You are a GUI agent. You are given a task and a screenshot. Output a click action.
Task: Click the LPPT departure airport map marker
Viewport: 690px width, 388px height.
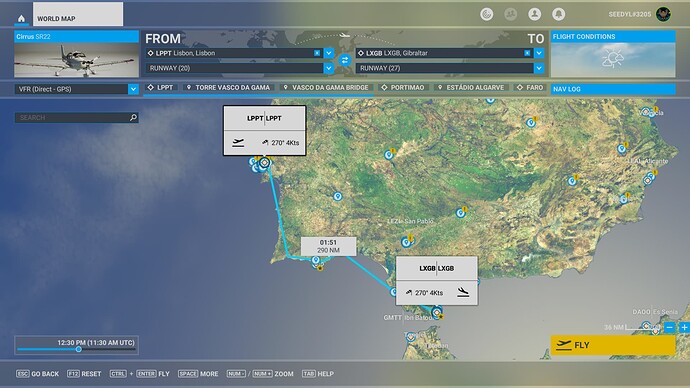tap(264, 163)
